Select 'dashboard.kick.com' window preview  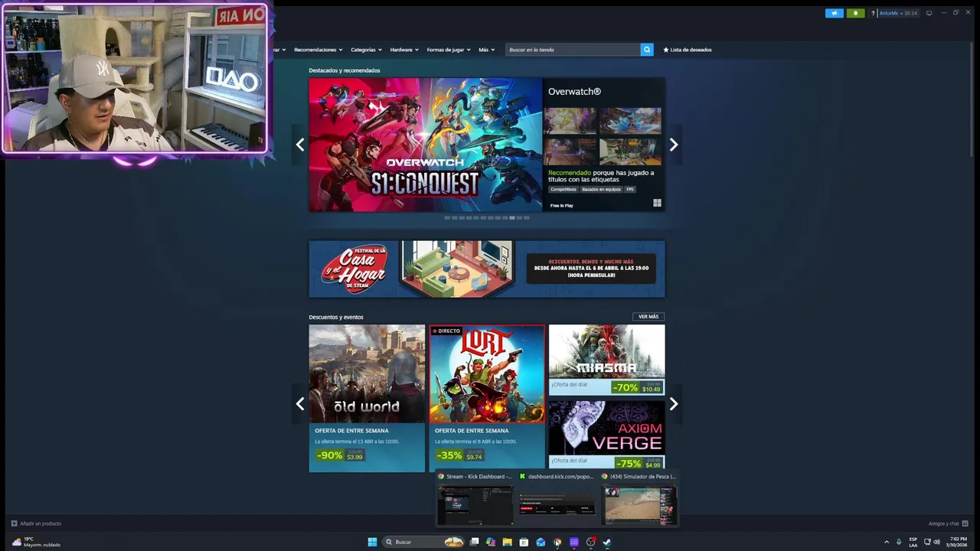click(x=557, y=498)
